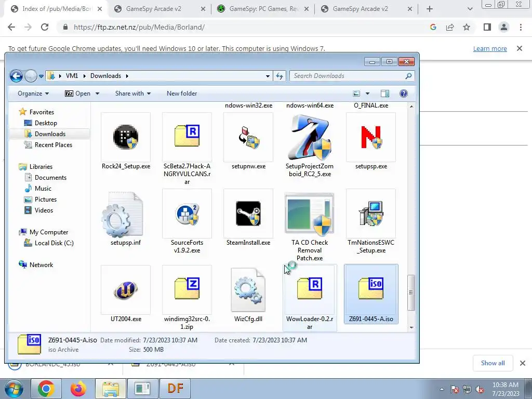Open Local Disk (C:)
Screen dimensions: 532x399
click(54, 243)
